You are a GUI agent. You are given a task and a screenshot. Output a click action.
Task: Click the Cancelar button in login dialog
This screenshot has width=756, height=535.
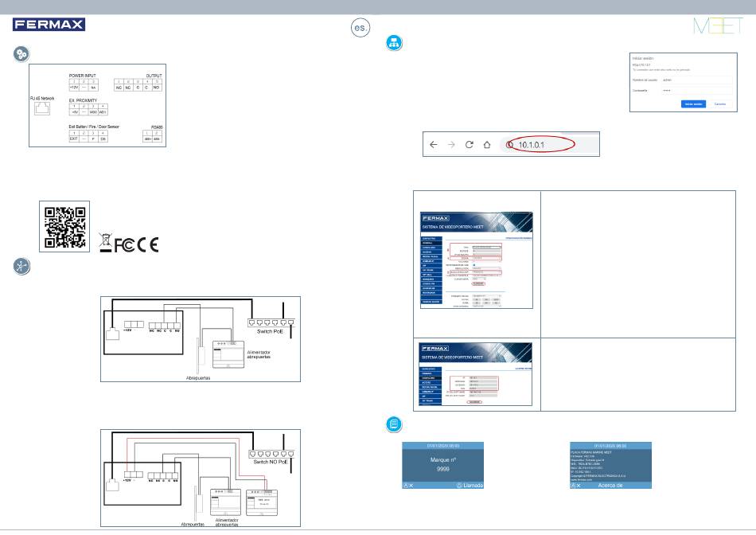tap(720, 103)
